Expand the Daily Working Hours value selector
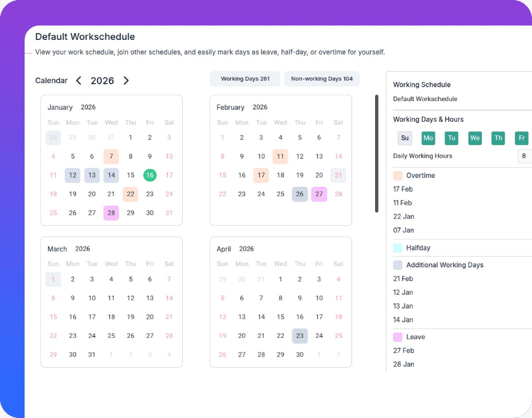 [524, 156]
